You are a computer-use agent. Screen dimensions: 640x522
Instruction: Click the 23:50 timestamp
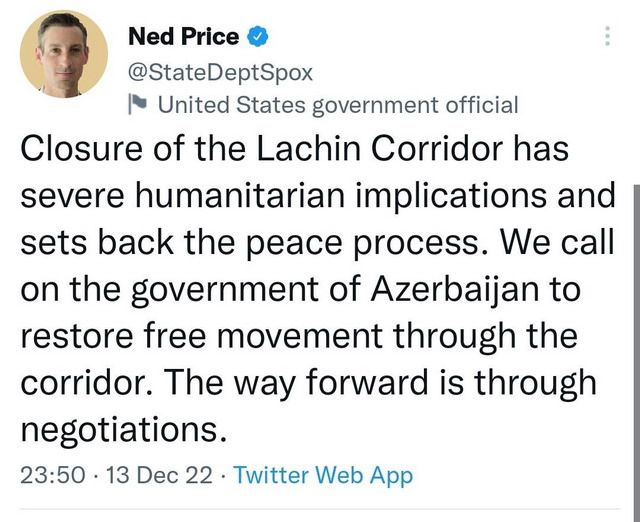coord(53,475)
